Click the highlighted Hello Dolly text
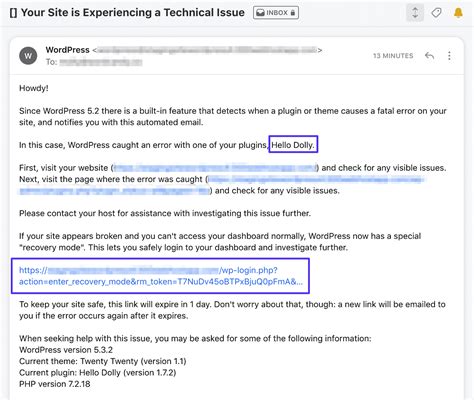The width and height of the screenshot is (474, 400). tap(293, 145)
